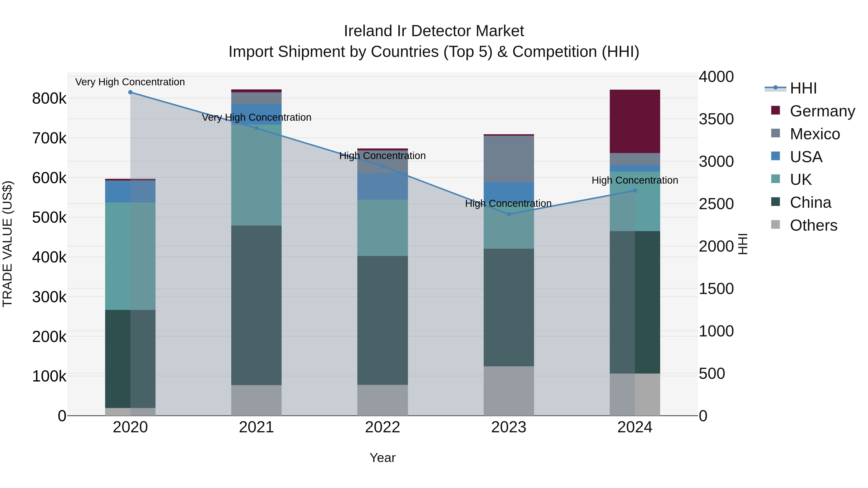Screen dimensions: 868x488
Task: Click 'Very High Concentration' label above 2021
Action: pos(257,118)
